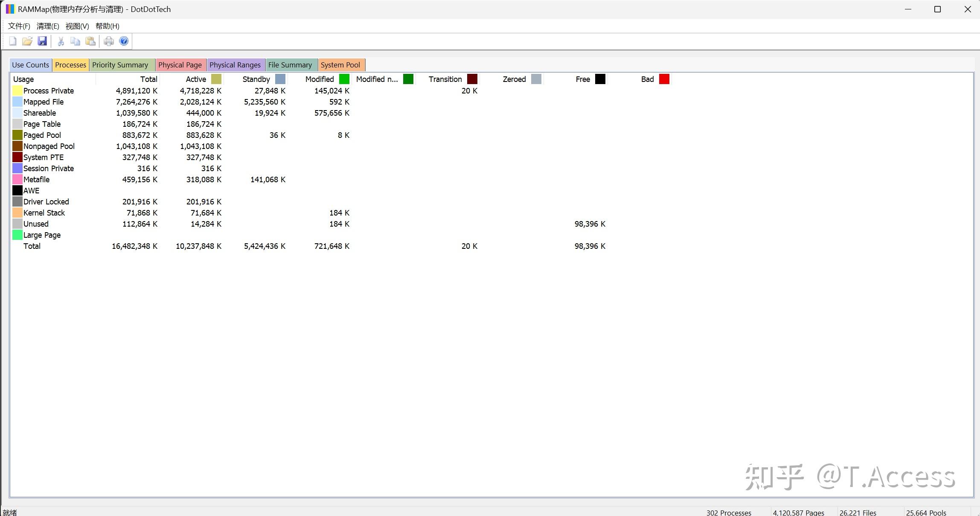The width and height of the screenshot is (980, 516).
Task: Click the red Bad color swatch
Action: coord(664,79)
